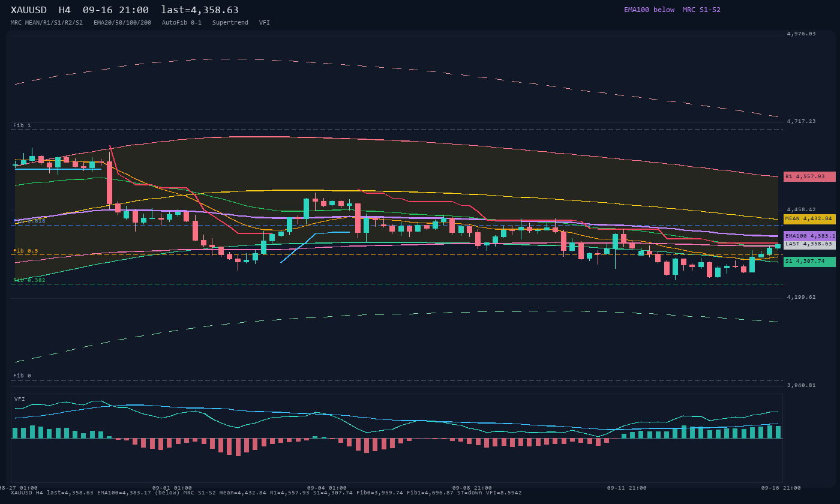Image resolution: width=840 pixels, height=504 pixels.
Task: Click the Fib 0 level label
Action: [x=22, y=376]
